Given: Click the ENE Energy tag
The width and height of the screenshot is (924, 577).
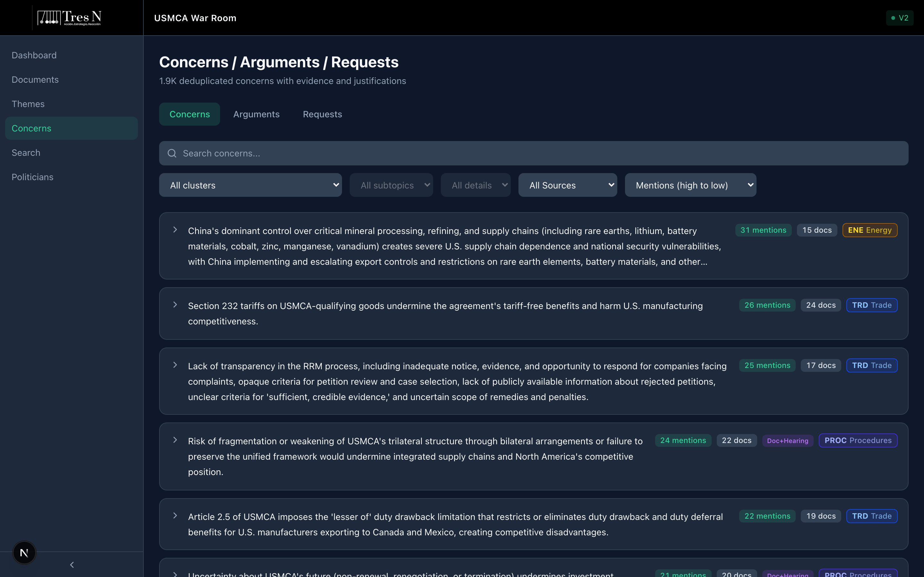Looking at the screenshot, I should [869, 230].
